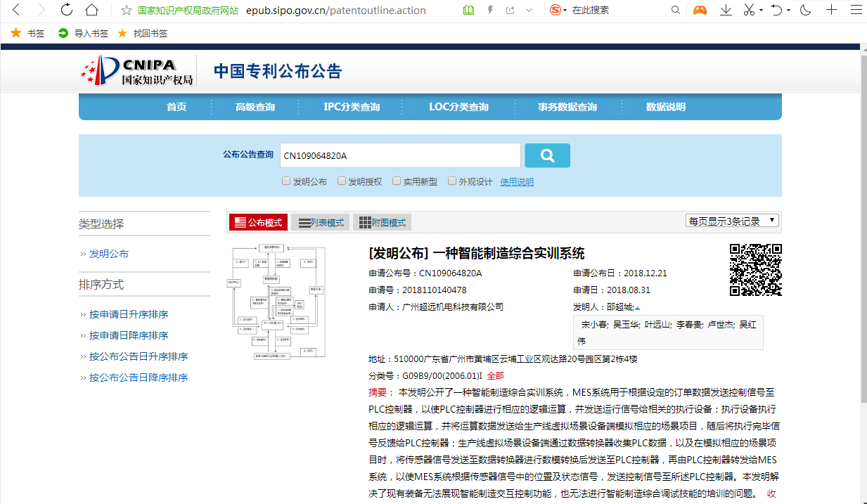
Task: Toggle night mode moon icon
Action: click(x=806, y=10)
